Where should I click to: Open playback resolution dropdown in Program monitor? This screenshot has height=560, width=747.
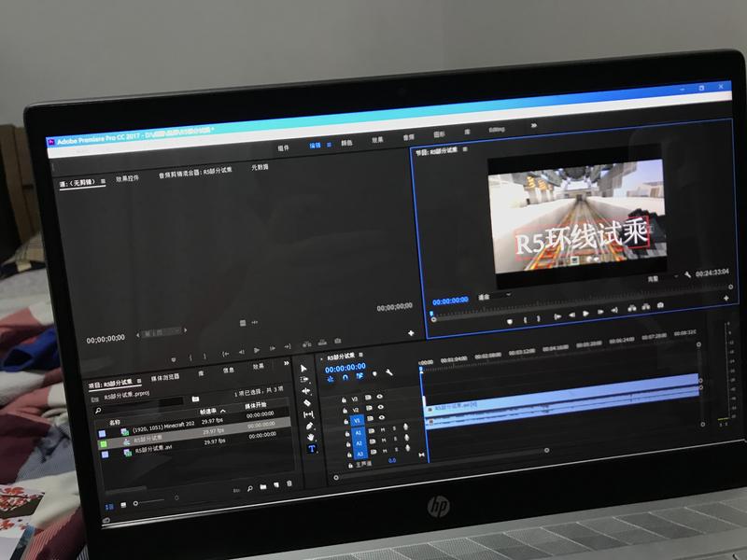point(663,277)
